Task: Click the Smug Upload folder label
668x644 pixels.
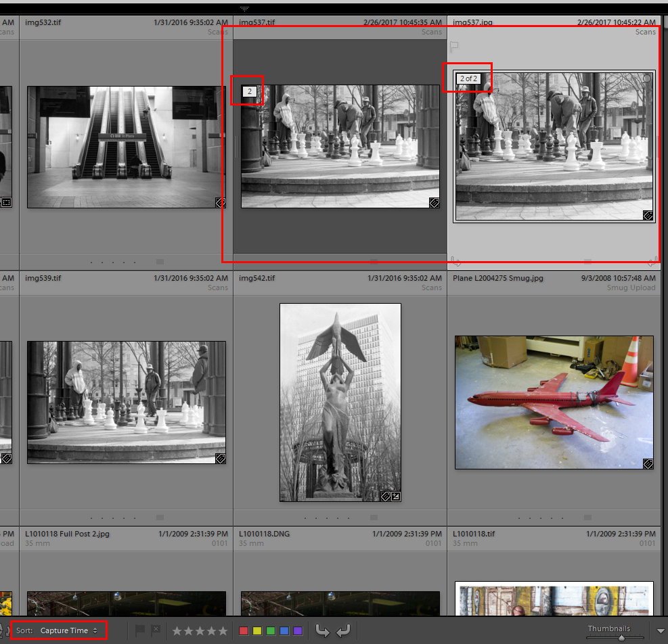Action: click(631, 288)
